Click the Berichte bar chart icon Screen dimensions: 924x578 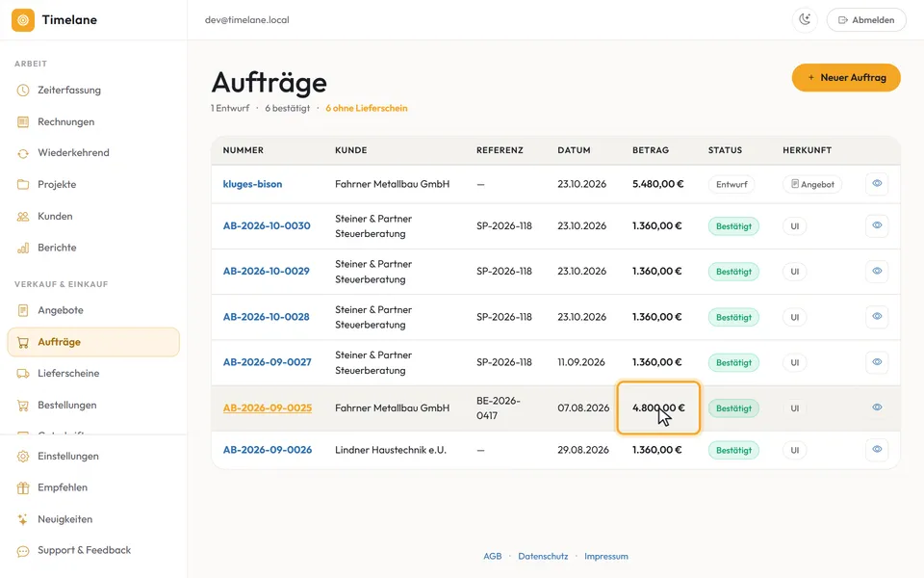point(23,248)
